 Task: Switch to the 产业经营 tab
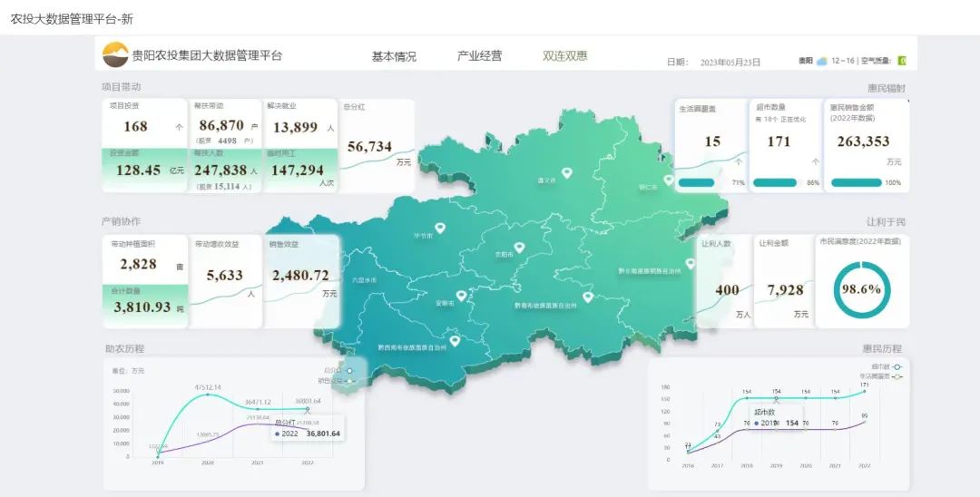479,56
